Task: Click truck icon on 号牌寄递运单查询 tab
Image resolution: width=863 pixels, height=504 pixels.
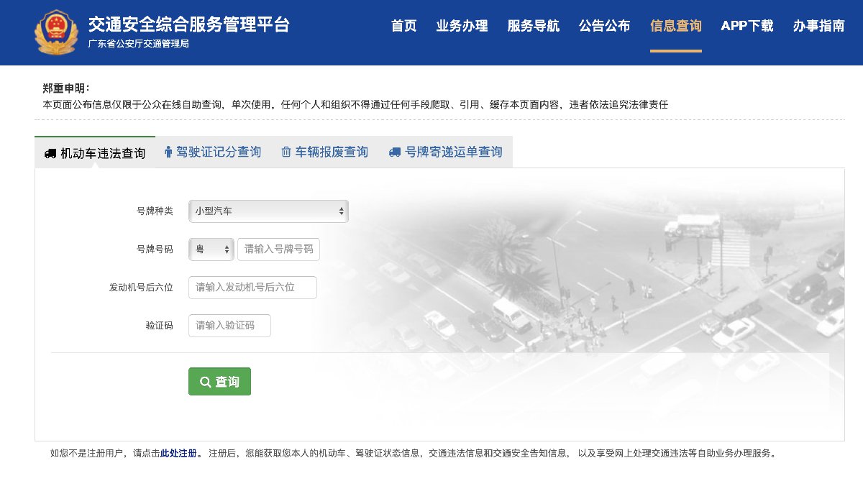Action: point(395,152)
